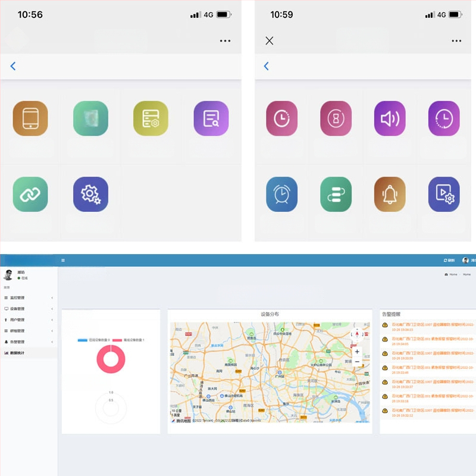Select the 数据统计 sidebar menu item

tap(29, 353)
